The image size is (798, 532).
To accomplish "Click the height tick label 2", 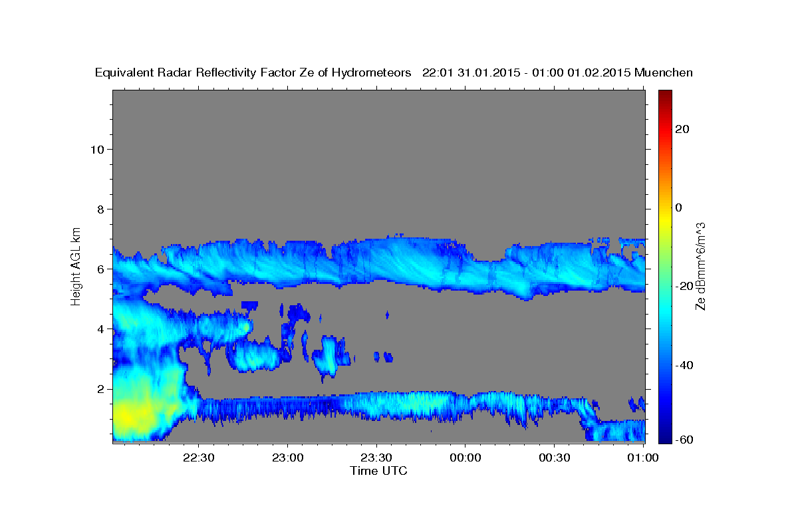I will (x=100, y=388).
